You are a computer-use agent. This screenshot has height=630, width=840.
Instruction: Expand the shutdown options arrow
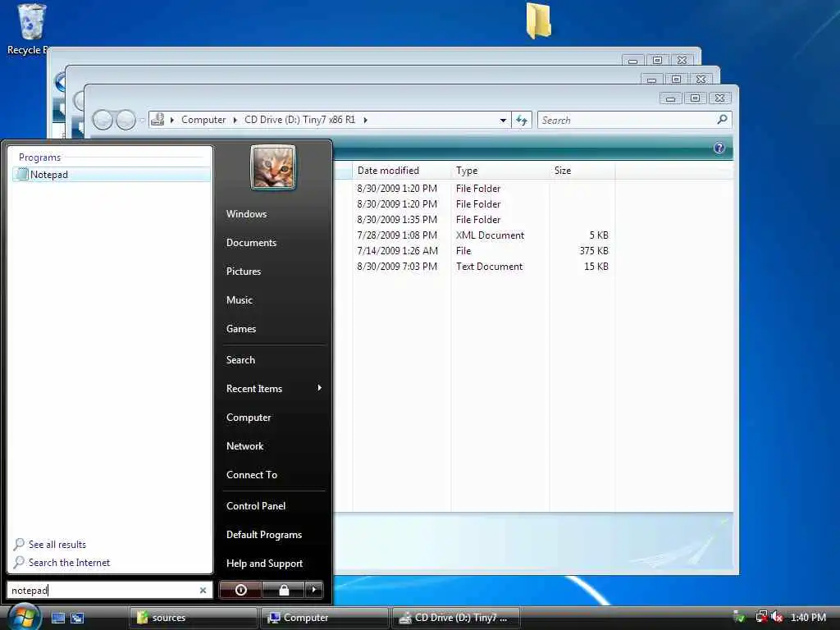click(314, 590)
